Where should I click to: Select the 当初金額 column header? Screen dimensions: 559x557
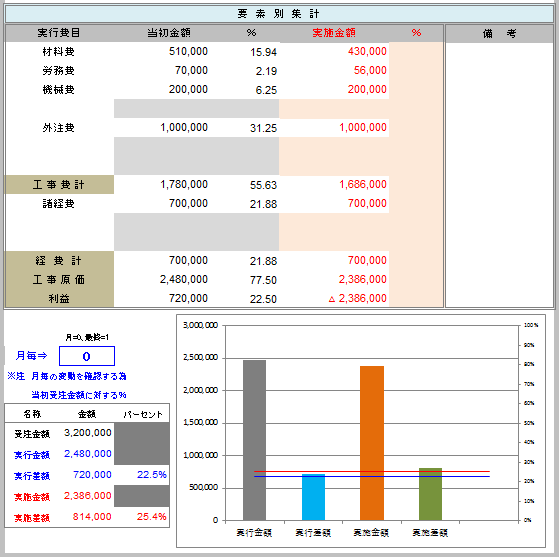pos(169,33)
